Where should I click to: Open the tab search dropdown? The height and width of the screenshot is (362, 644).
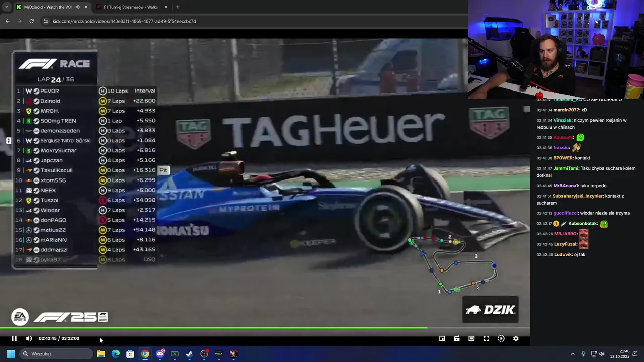[x=6, y=7]
